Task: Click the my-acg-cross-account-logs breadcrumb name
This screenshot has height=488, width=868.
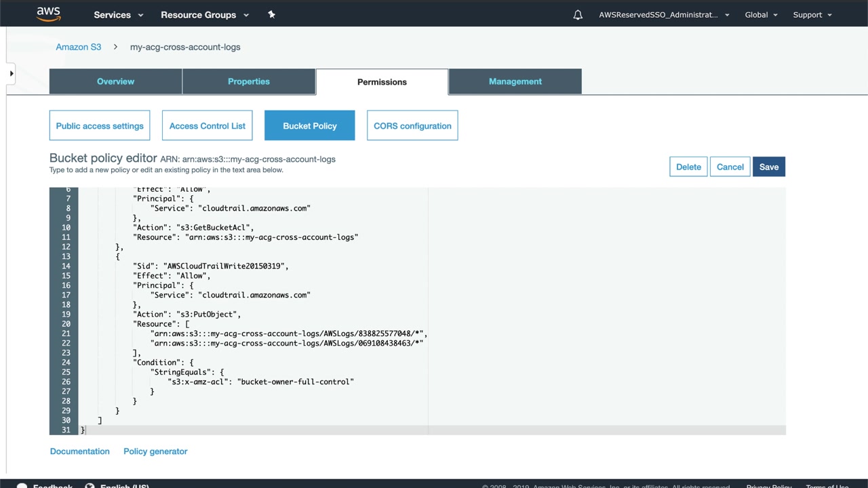Action: click(185, 47)
